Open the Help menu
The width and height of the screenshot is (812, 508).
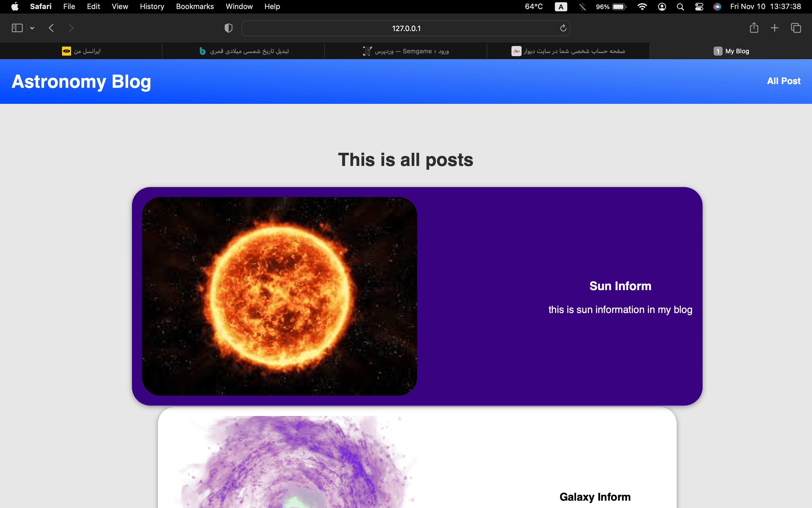click(272, 6)
